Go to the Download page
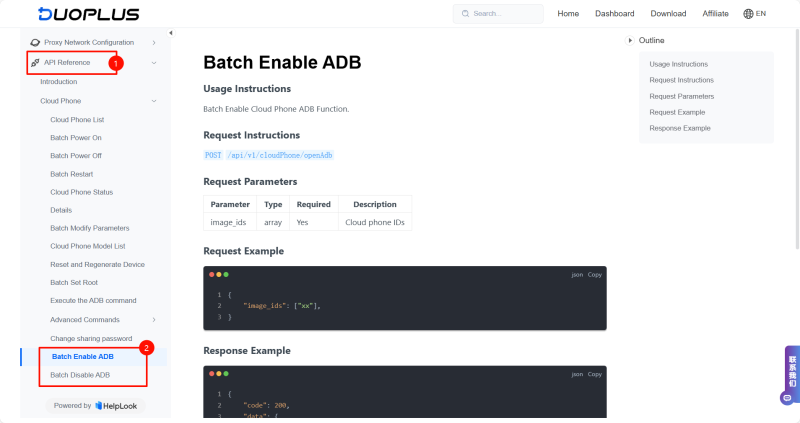The width and height of the screenshot is (800, 423). 668,14
